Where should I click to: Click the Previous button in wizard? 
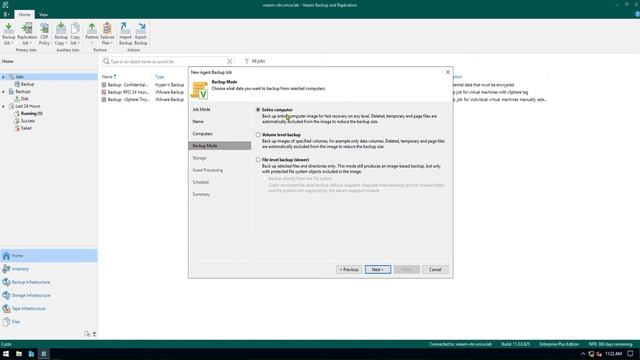tap(349, 269)
